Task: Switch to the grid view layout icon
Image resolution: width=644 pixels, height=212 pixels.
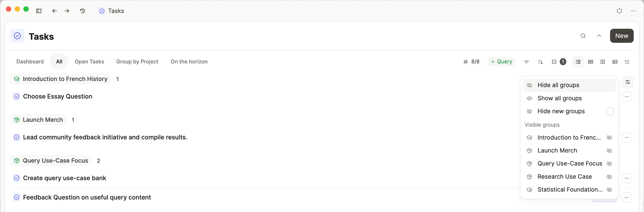Action: (x=602, y=62)
